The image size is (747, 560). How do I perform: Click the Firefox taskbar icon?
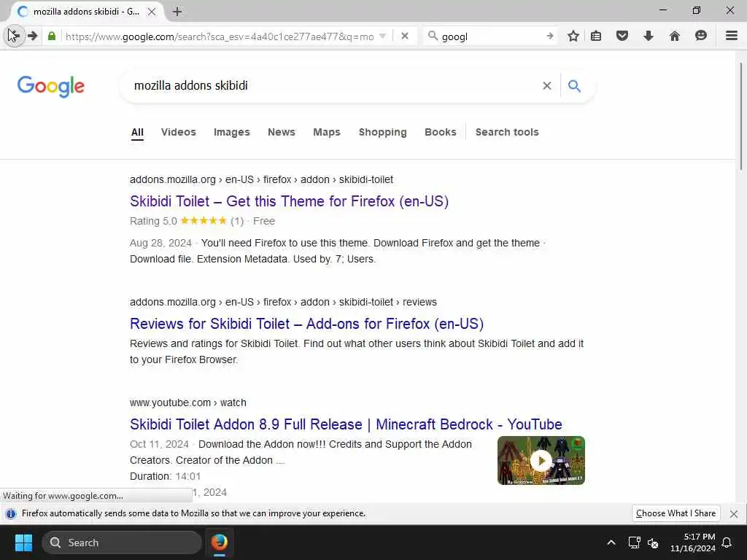coord(219,542)
